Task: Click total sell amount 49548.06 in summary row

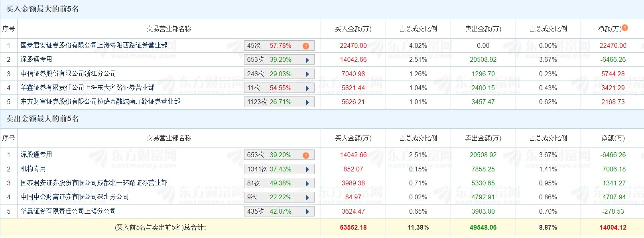Action: tap(483, 228)
